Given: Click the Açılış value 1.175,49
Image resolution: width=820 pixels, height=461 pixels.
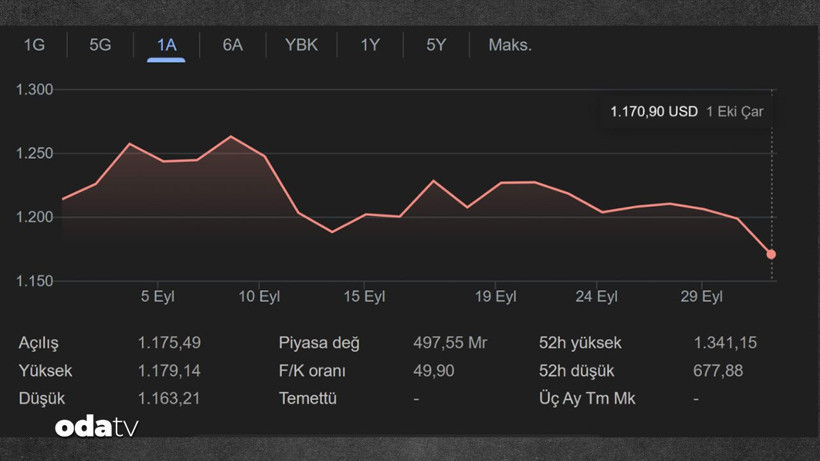Looking at the screenshot, I should coord(169,343).
